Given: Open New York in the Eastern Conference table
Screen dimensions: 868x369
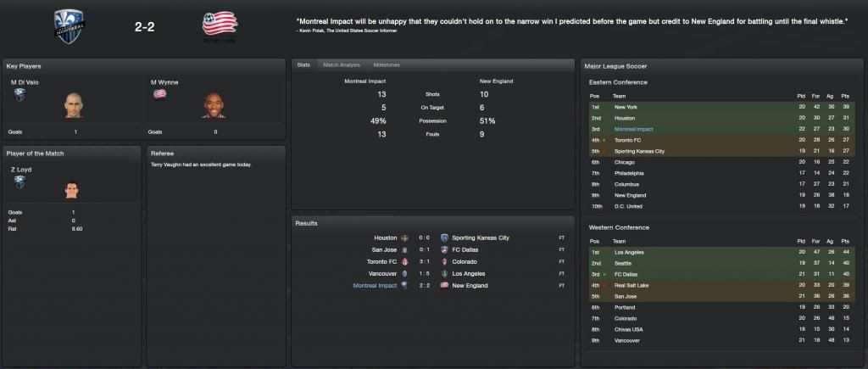Looking at the screenshot, I should [x=626, y=108].
